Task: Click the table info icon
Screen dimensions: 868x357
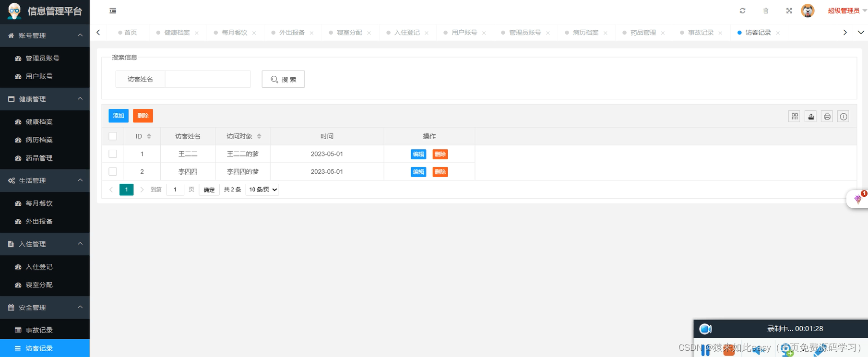Action: pos(843,117)
